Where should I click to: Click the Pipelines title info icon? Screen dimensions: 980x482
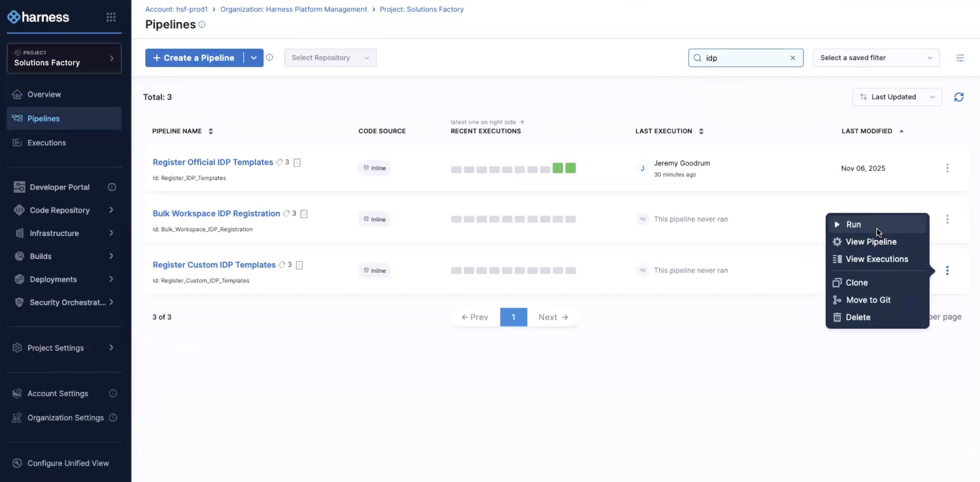[202, 25]
